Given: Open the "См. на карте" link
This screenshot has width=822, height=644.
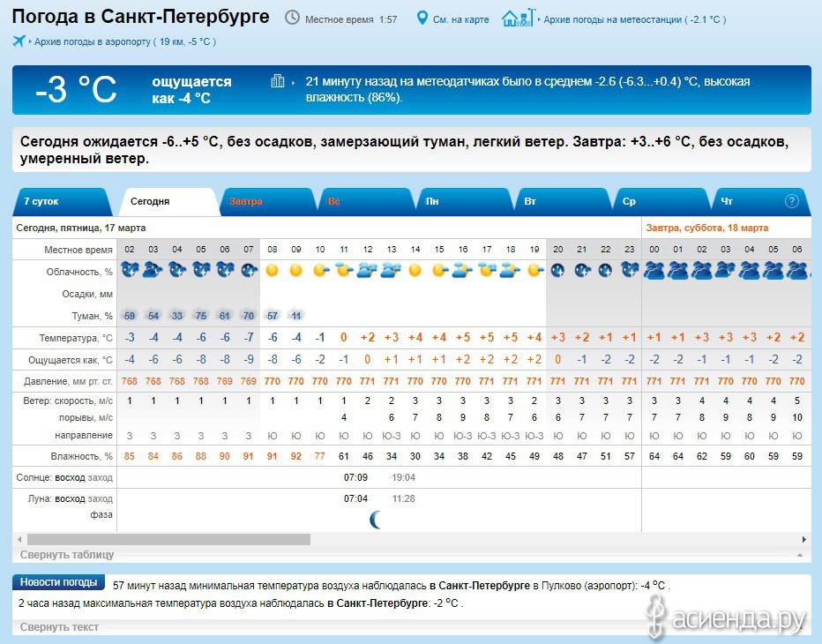Looking at the screenshot, I should point(460,19).
